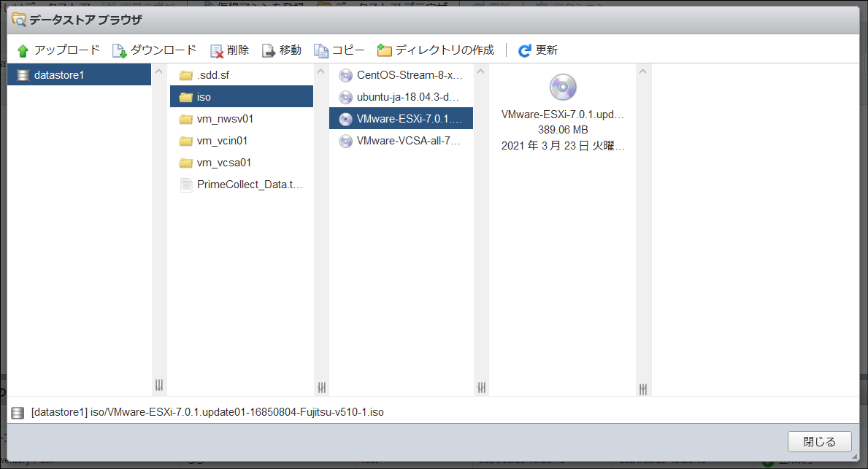Screen dimensions: 868x469
Task: Click the iso folder icon
Action: 186,97
